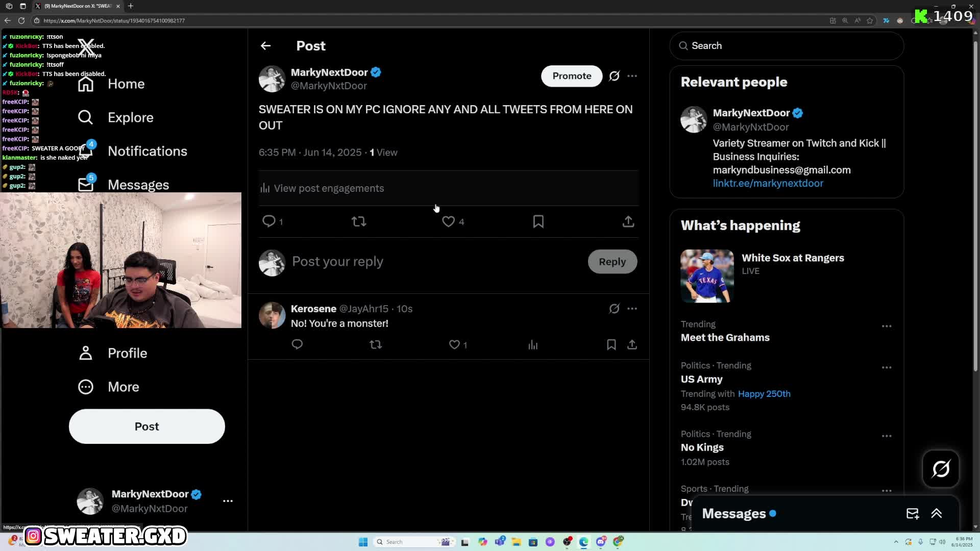Screen dimensions: 980x551
Task: Open more options for US Army trend
Action: 887,367
